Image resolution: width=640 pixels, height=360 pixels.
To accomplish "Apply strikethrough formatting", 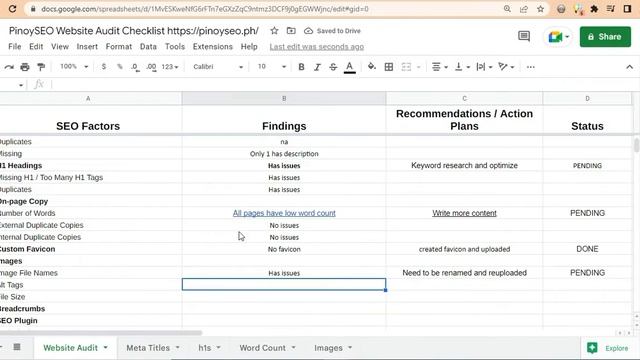I will (333, 67).
